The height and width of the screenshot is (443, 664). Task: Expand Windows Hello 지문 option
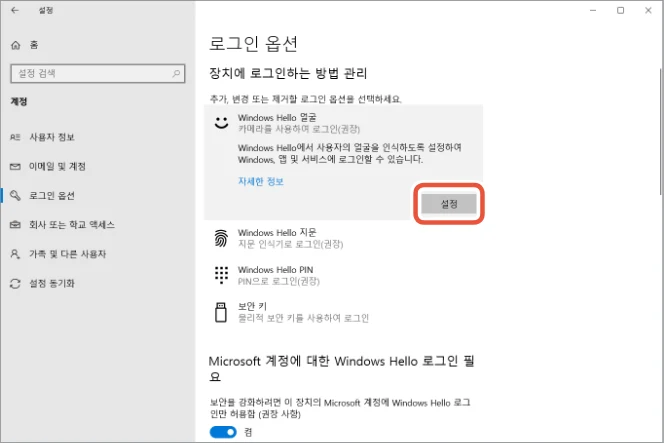[343, 238]
